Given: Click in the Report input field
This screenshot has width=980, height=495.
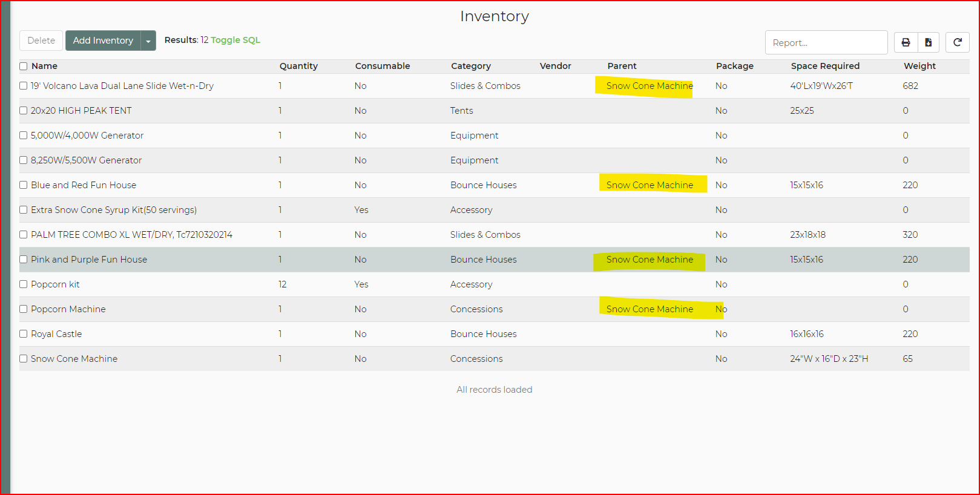Looking at the screenshot, I should 826,43.
